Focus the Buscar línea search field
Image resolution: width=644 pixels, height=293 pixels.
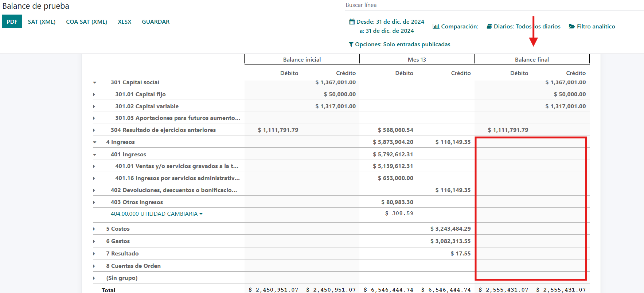pos(494,5)
